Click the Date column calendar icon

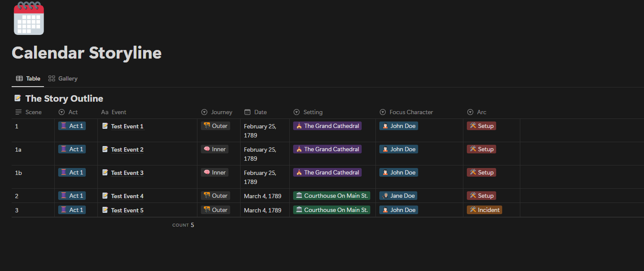pyautogui.click(x=247, y=112)
